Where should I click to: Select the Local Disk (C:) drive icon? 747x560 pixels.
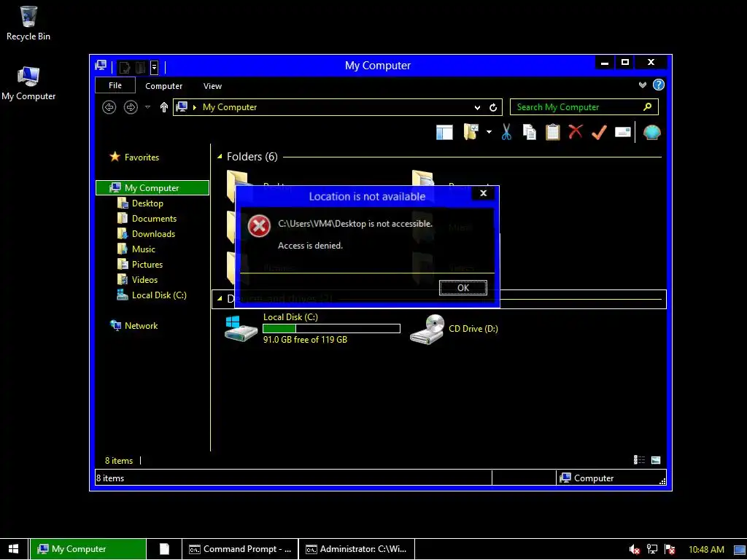(x=241, y=327)
